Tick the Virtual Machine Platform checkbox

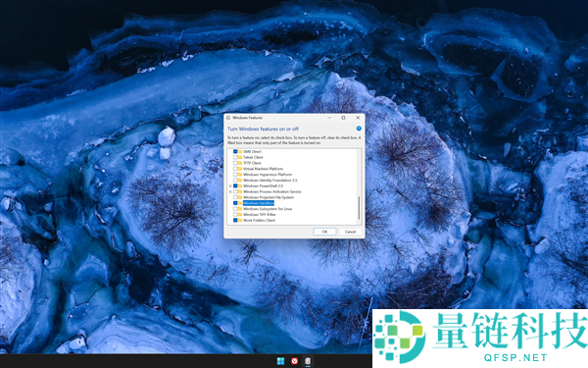(235, 169)
